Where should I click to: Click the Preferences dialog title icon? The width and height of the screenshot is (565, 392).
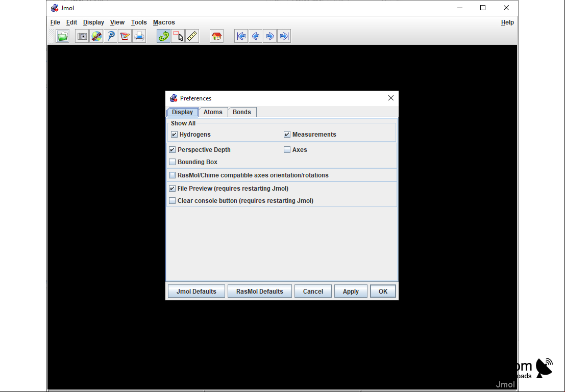point(174,98)
